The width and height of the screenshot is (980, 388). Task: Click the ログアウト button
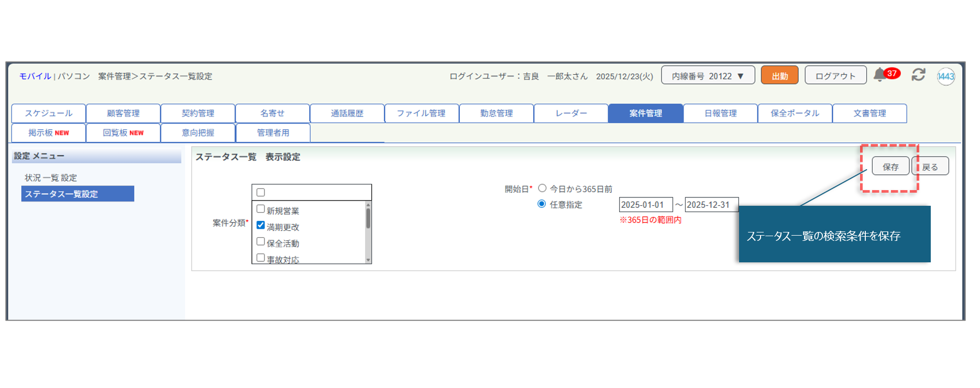pos(835,75)
